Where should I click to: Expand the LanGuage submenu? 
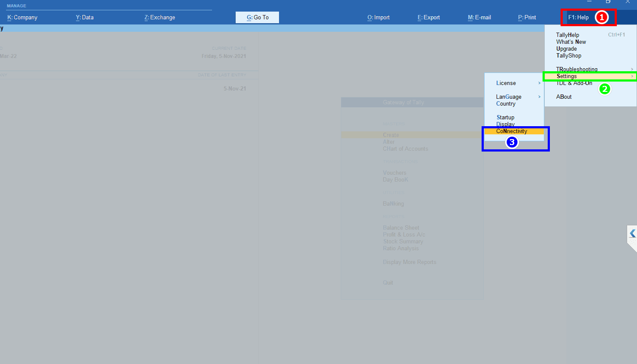click(x=514, y=97)
